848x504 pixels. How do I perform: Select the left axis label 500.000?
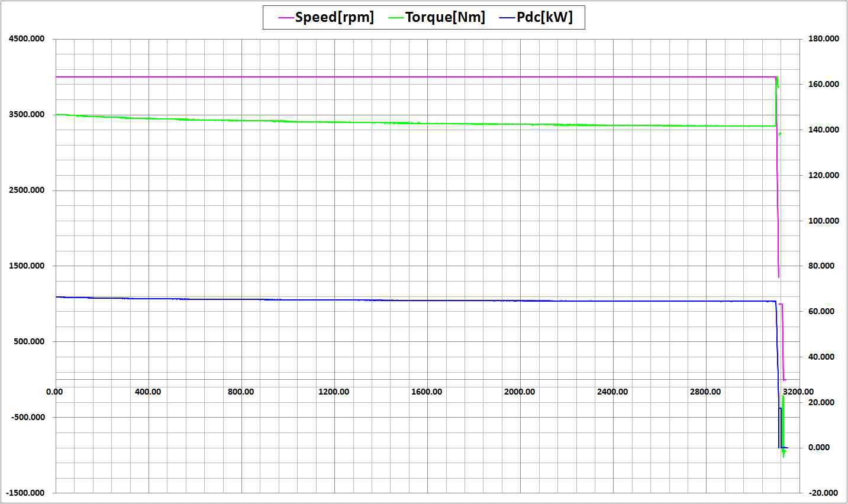(x=28, y=342)
